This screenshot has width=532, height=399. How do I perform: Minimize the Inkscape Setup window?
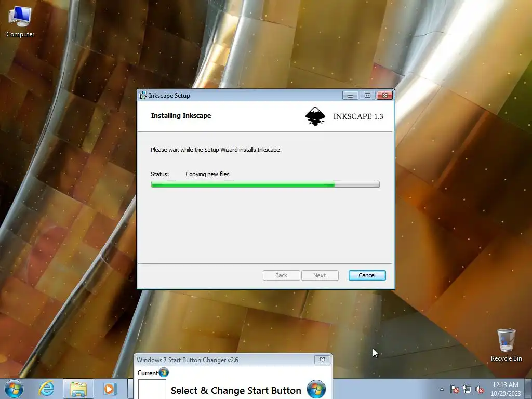point(350,96)
